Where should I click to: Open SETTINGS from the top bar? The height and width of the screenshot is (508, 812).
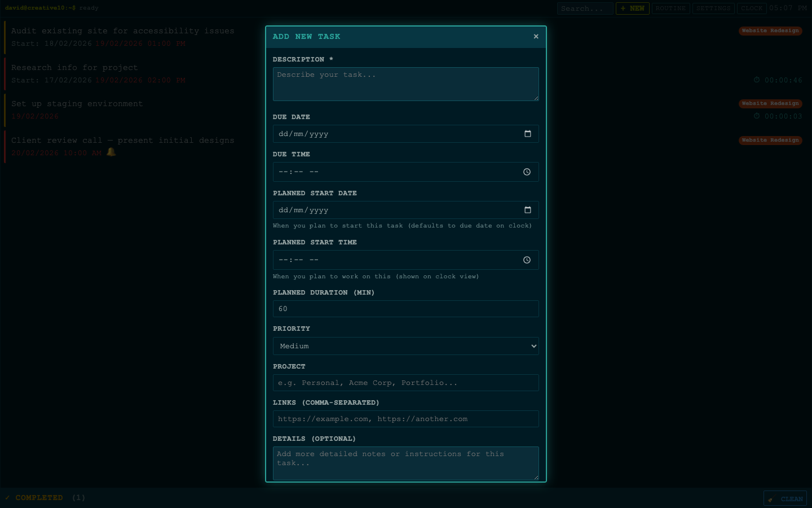pyautogui.click(x=713, y=8)
